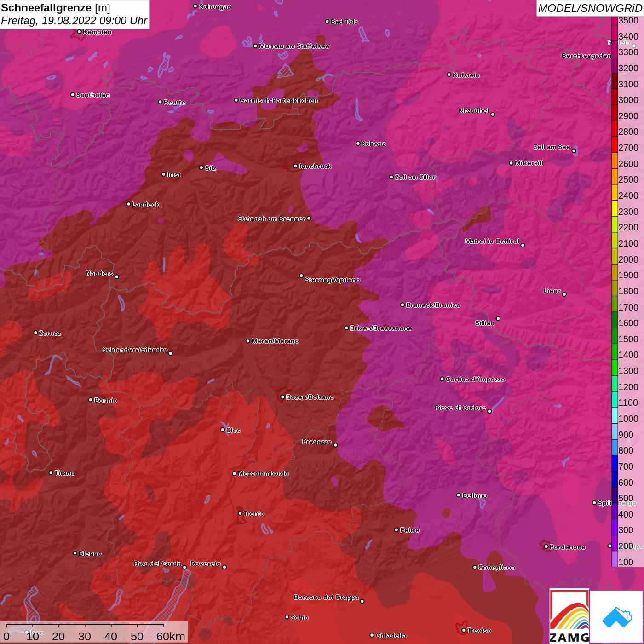644x644 pixels.
Task: Click the Garmisch-Partenkirchen label
Action: coord(279,100)
